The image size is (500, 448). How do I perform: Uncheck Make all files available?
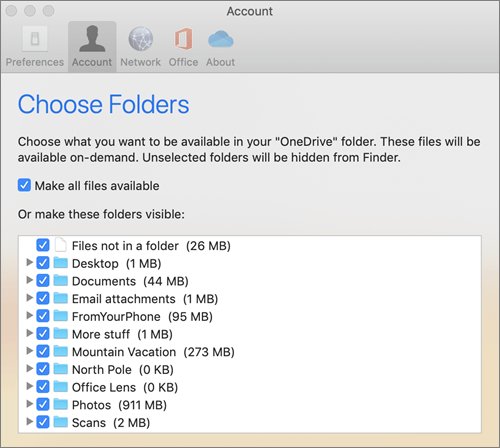click(24, 185)
